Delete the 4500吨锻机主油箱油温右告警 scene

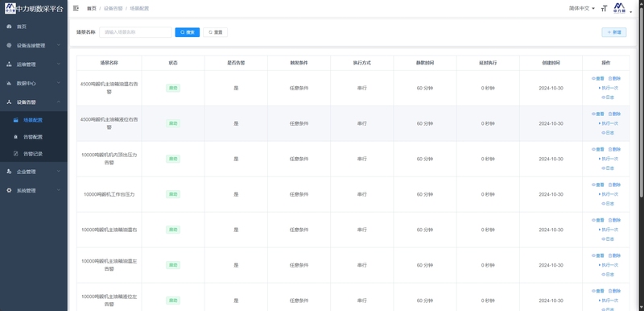pos(614,78)
